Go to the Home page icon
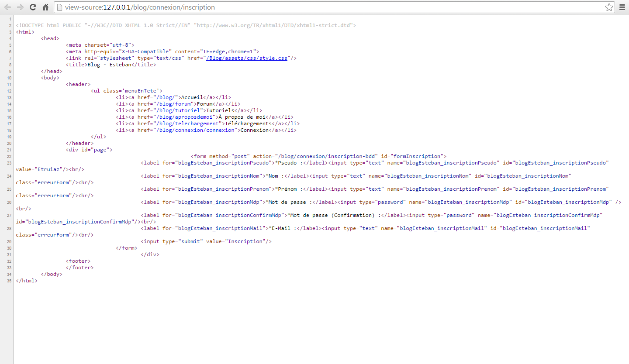This screenshot has height=364, width=629. click(45, 7)
